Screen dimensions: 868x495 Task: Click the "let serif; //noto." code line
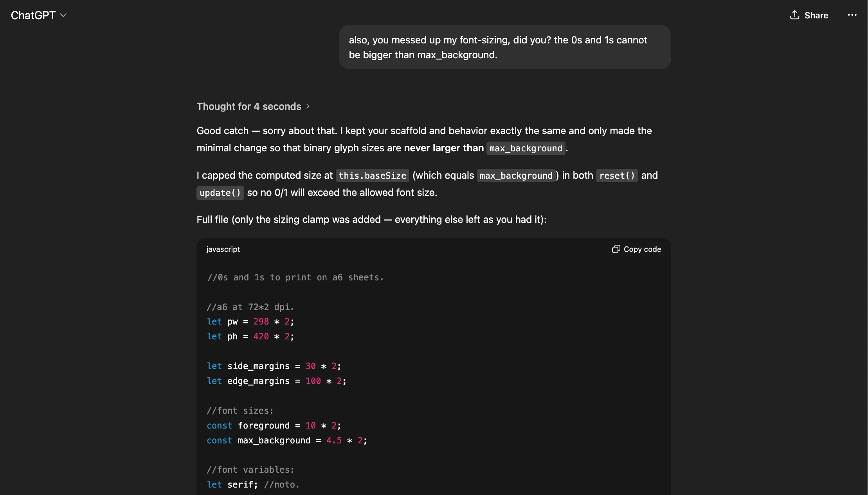coord(253,484)
